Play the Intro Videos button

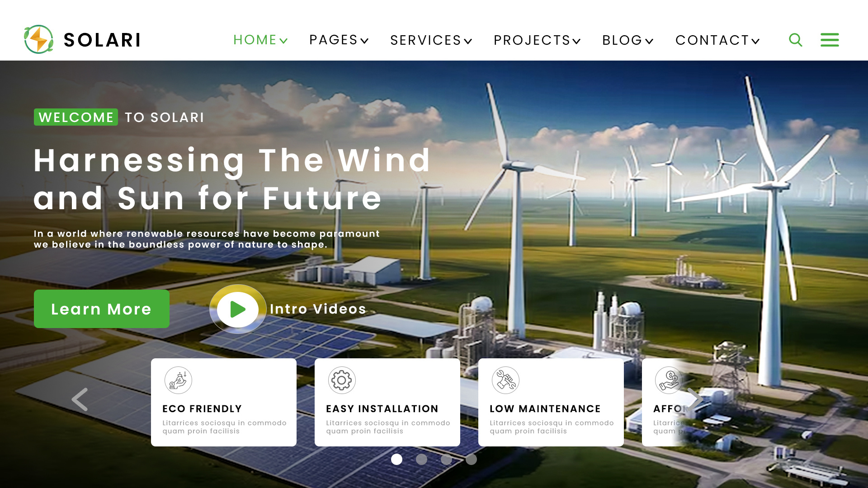point(238,310)
